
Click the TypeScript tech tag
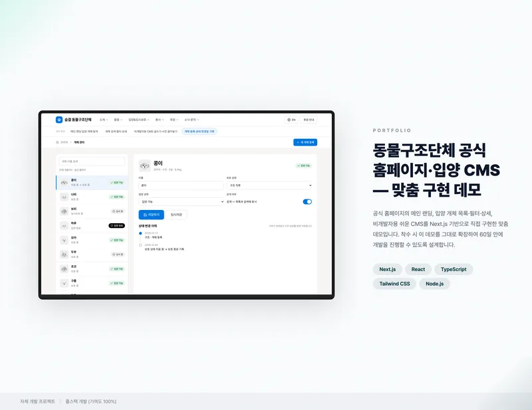tap(454, 269)
